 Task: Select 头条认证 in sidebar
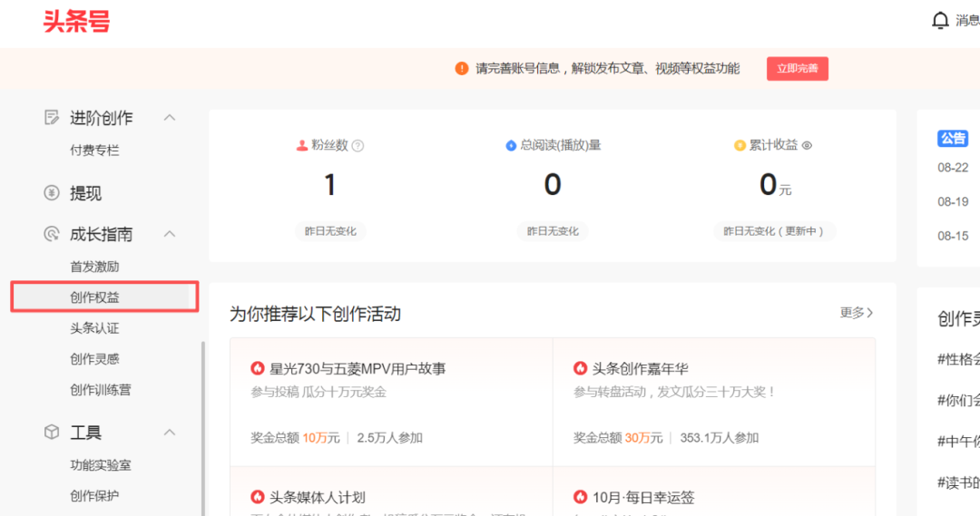click(x=94, y=328)
